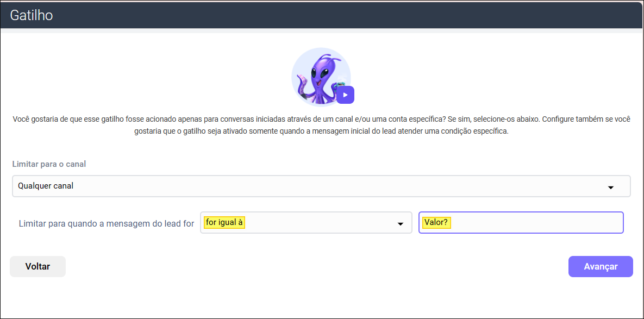
Task: Click the 'Qualquer canal' selected option text
Action: (46, 186)
